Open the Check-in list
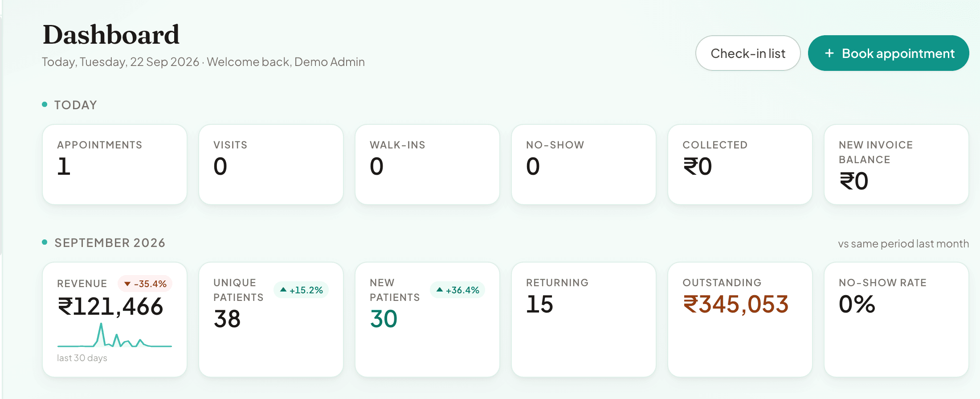This screenshot has width=980, height=399. coord(748,53)
